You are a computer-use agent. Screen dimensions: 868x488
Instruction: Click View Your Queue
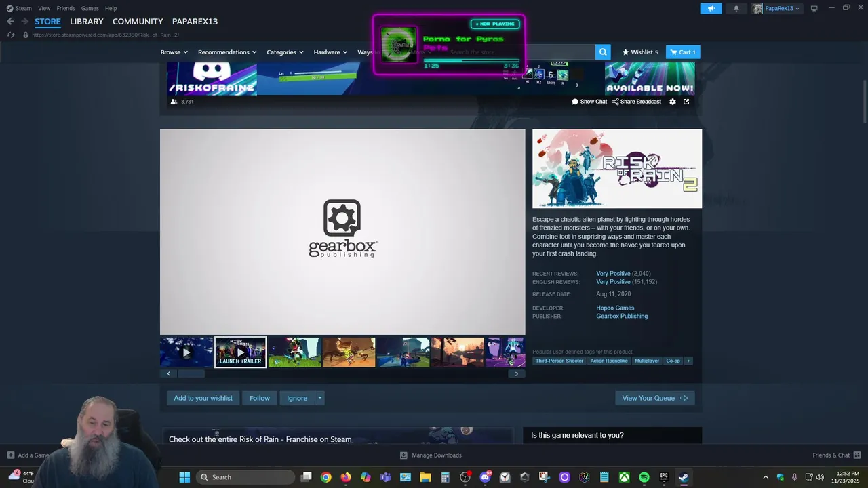(654, 398)
